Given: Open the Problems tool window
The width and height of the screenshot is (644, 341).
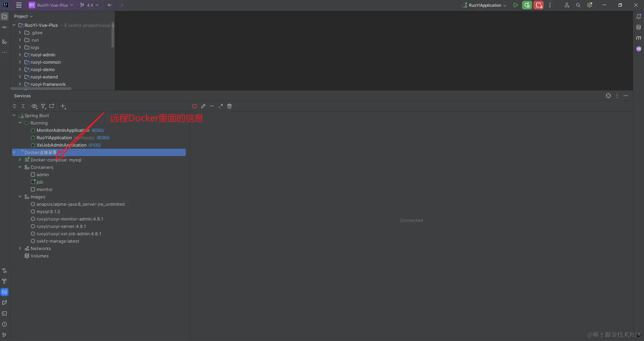Looking at the screenshot, I should pyautogui.click(x=5, y=324).
